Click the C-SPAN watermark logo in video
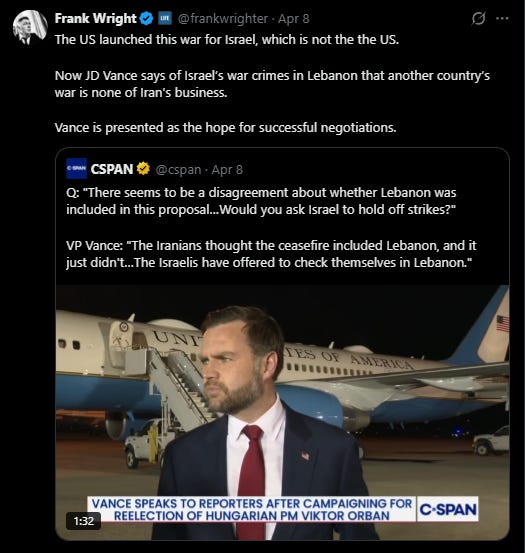This screenshot has width=525, height=553. [448, 509]
